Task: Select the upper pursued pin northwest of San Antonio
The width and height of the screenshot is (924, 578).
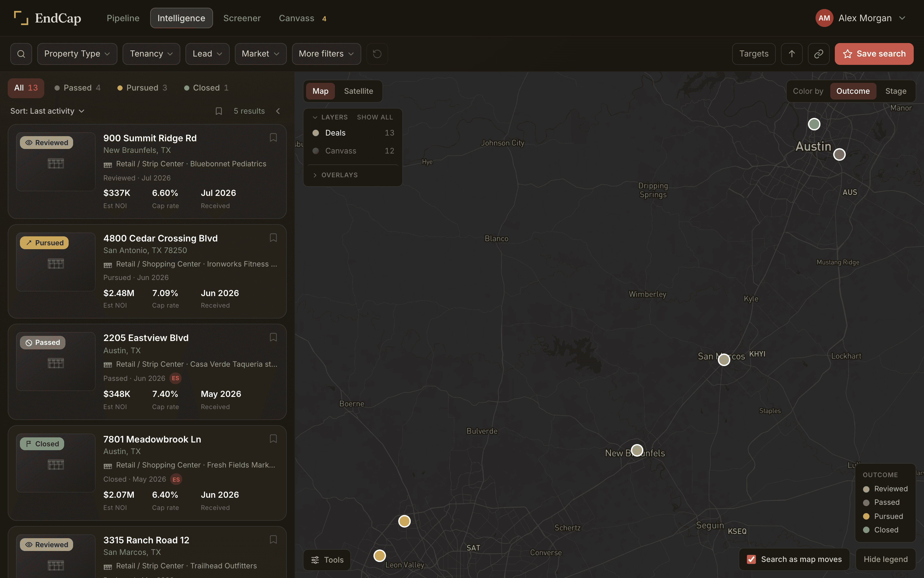Action: click(x=404, y=521)
